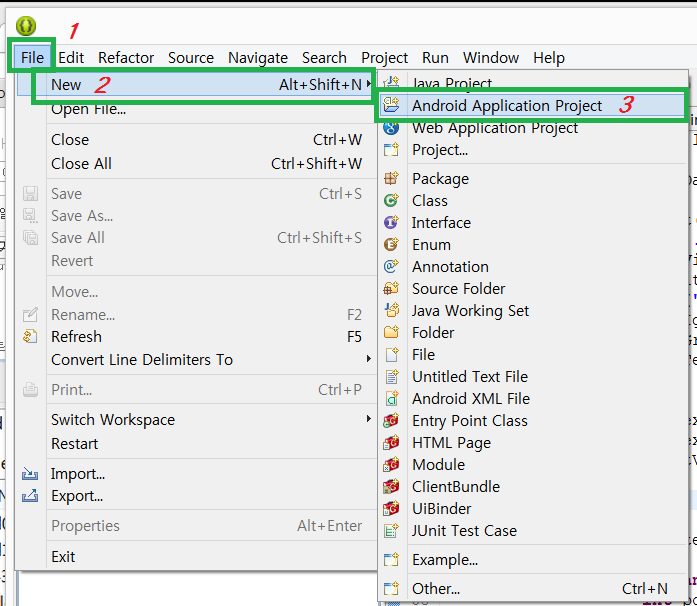The image size is (697, 606).
Task: Open the Edit menu
Action: (x=71, y=57)
